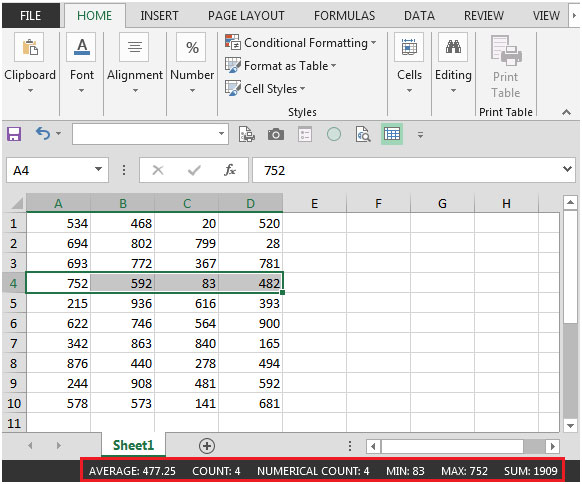The width and height of the screenshot is (582, 484).
Task: Click the Camera tool icon
Action: pos(275,134)
